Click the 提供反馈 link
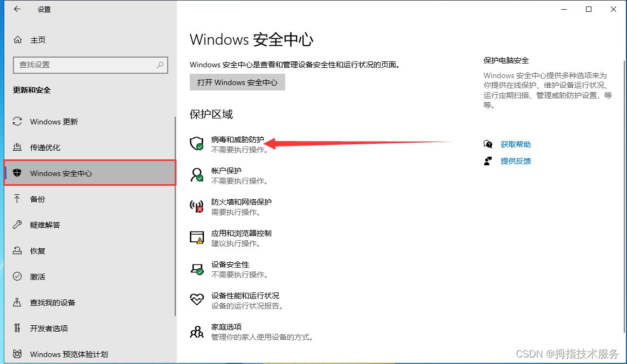The image size is (627, 364). (515, 161)
